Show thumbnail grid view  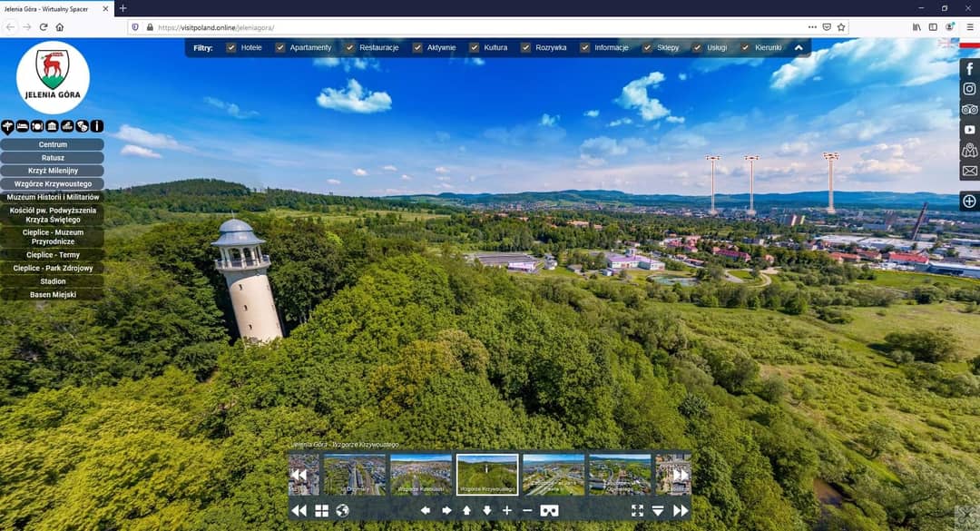[321, 511]
